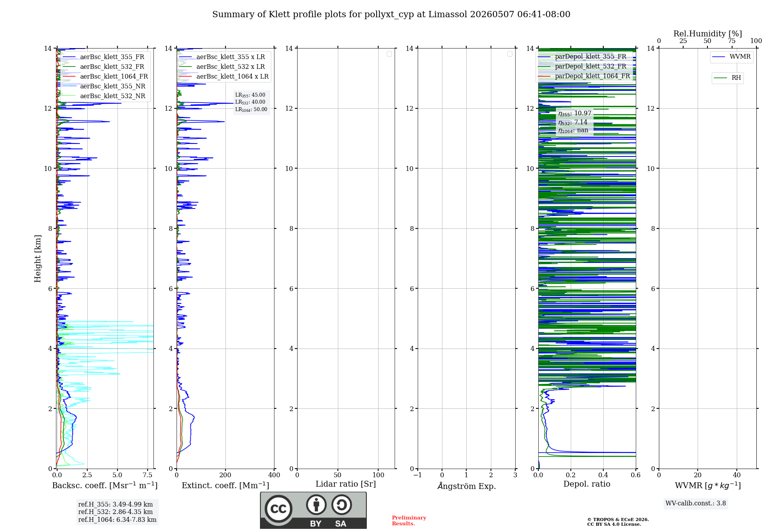Click the Creative Commons CC circle icon

(x=278, y=509)
